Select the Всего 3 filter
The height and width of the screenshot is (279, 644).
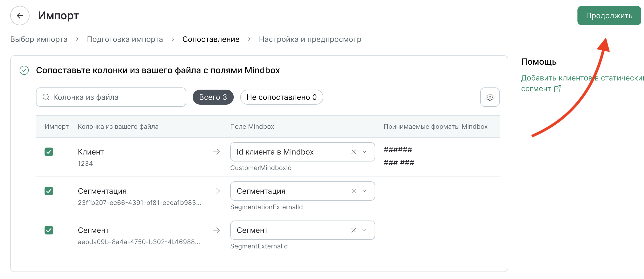pyautogui.click(x=213, y=97)
